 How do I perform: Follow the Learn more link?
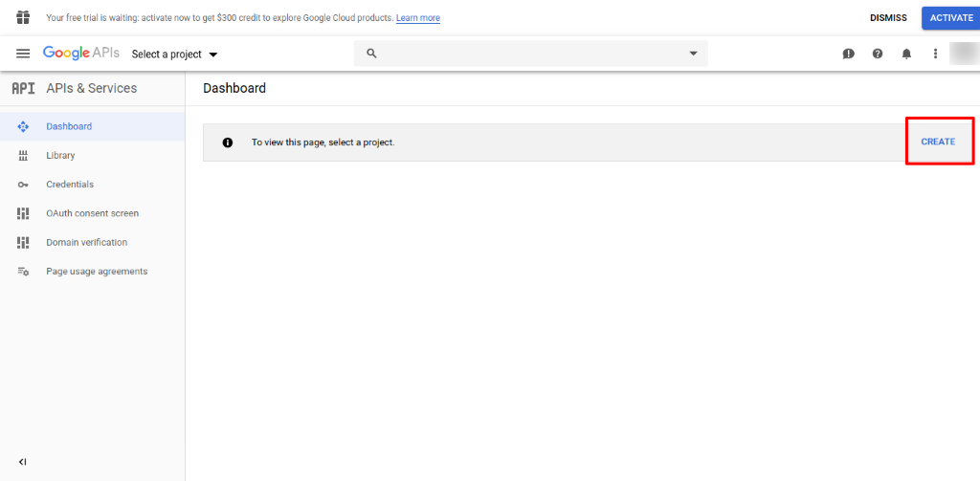click(x=418, y=18)
